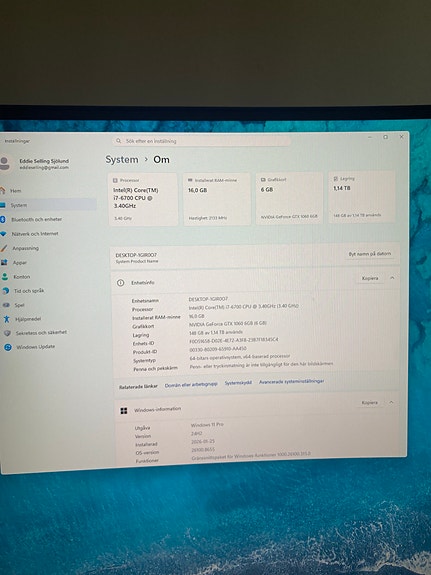Collapse the Windows-information section chevron
This screenshot has height=575, width=431.
[391, 402]
